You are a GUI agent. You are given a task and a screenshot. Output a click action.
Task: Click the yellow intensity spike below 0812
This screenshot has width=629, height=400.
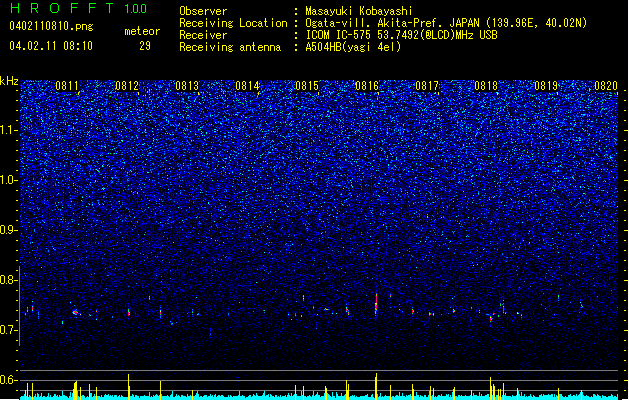(128, 386)
